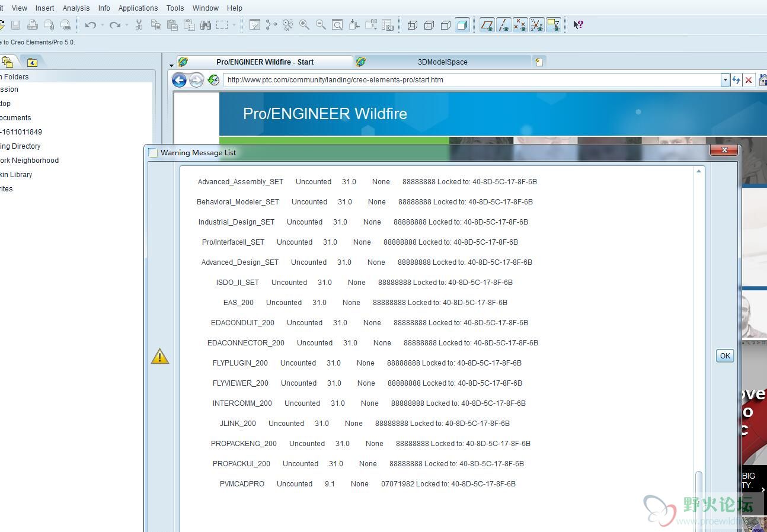Switch to 3DModelSpace browser tab
Image resolution: width=767 pixels, height=532 pixels.
coord(442,62)
